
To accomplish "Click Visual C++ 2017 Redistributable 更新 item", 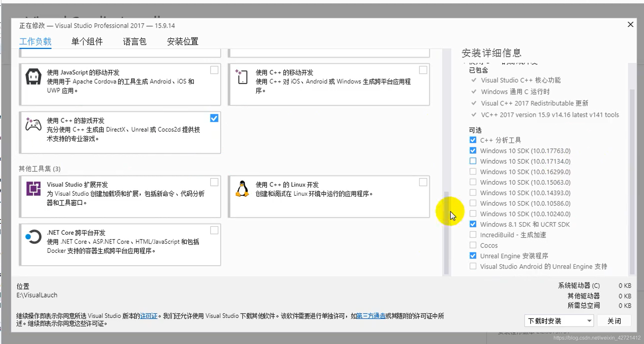I will tap(534, 103).
